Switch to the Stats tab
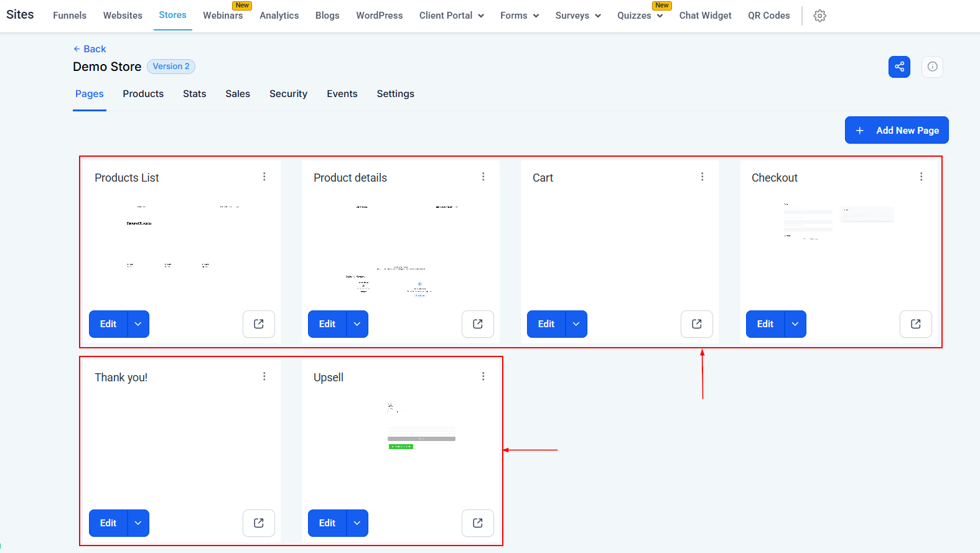The width and height of the screenshot is (980, 553). (195, 94)
